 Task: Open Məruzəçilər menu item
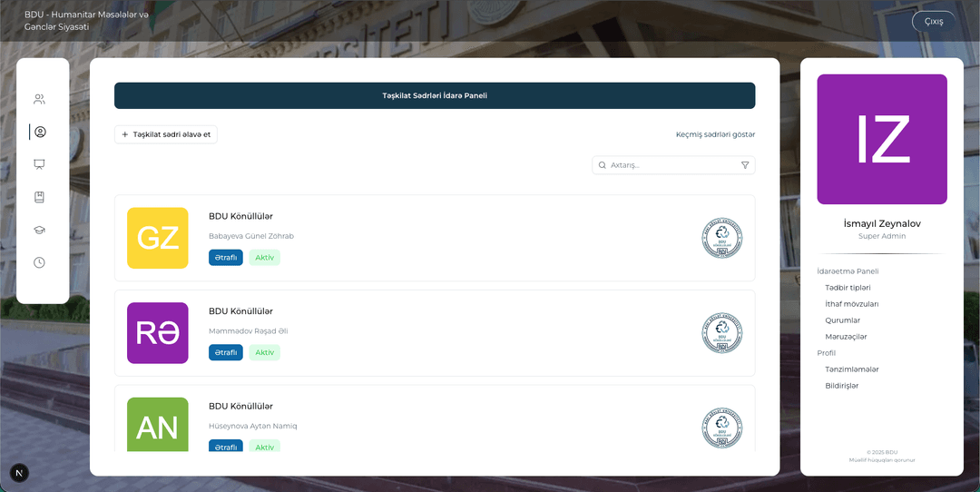846,337
